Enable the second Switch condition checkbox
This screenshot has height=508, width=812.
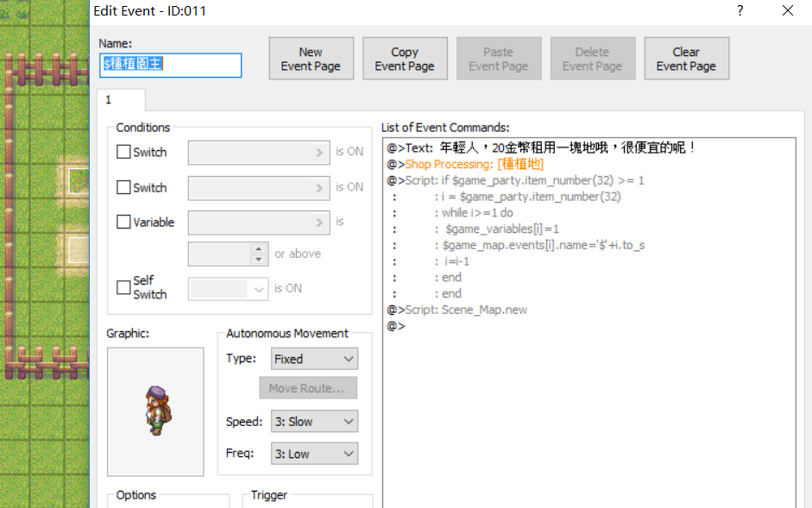coord(123,187)
